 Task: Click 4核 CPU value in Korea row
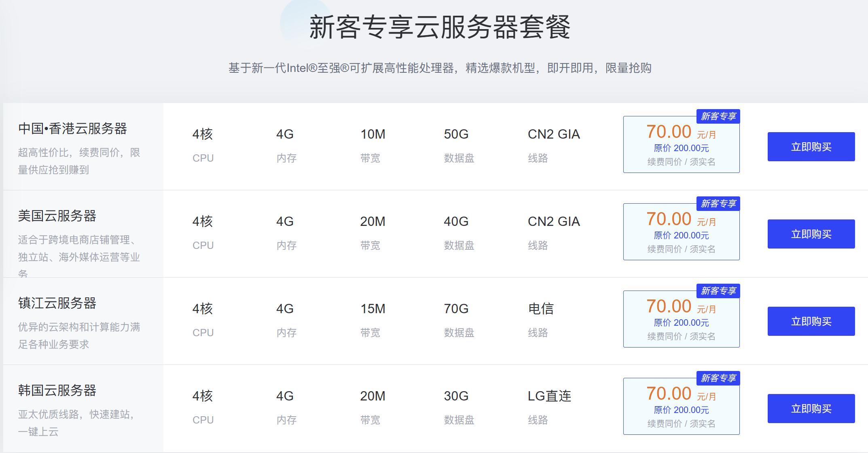click(202, 396)
